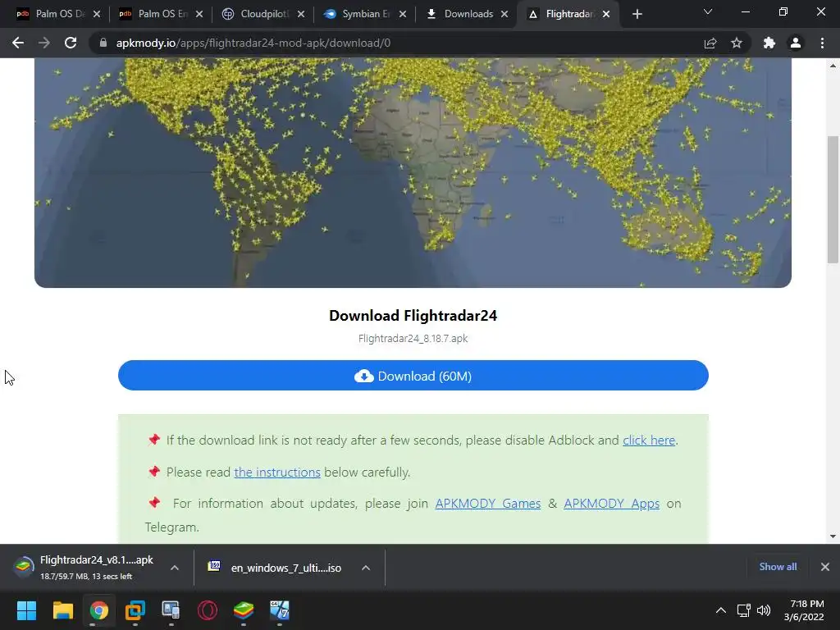Image resolution: width=840 pixels, height=630 pixels.
Task: Open the en_windows_7 iso download item
Action: coord(276,568)
